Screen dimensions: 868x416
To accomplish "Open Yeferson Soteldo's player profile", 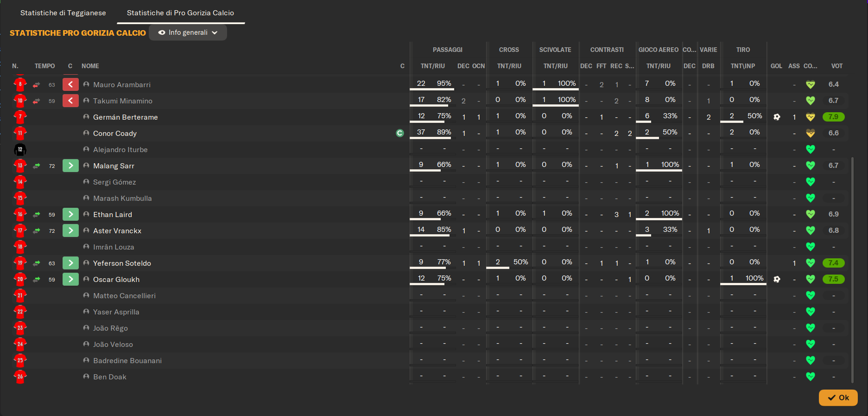I will point(122,263).
